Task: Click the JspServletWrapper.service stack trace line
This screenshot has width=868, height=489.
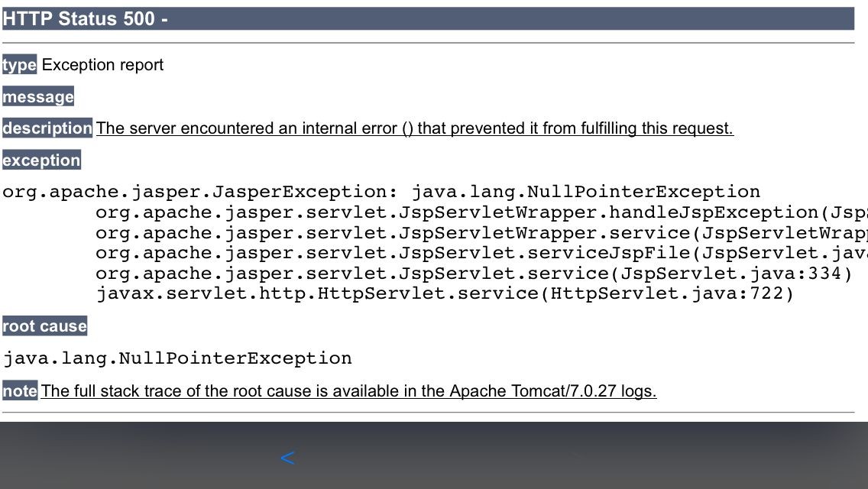Action: point(480,233)
